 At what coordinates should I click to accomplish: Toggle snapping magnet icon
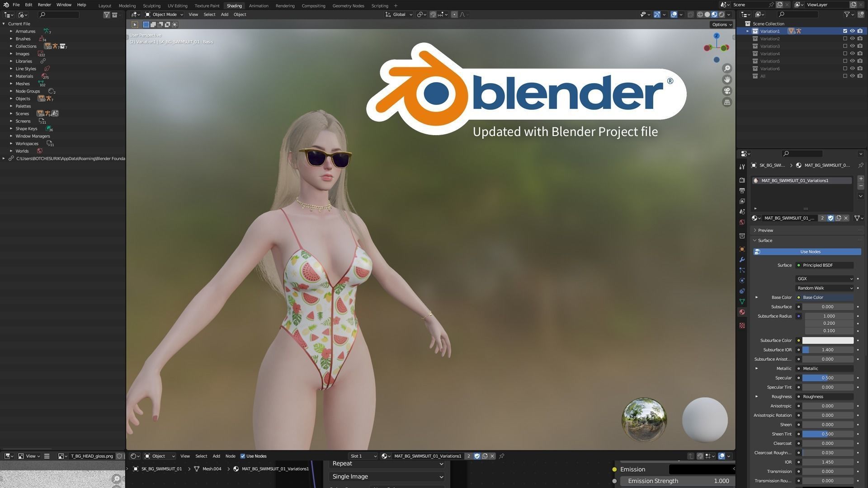433,14
